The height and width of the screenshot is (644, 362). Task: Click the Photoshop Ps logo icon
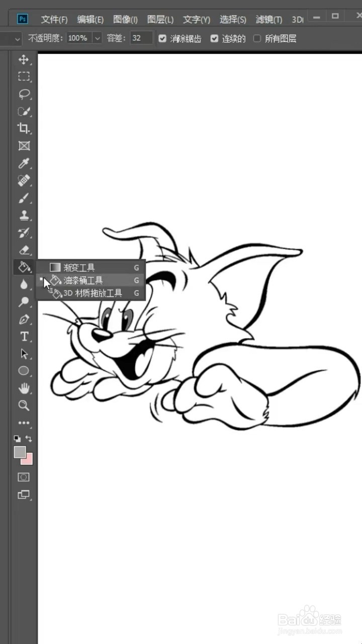point(23,19)
